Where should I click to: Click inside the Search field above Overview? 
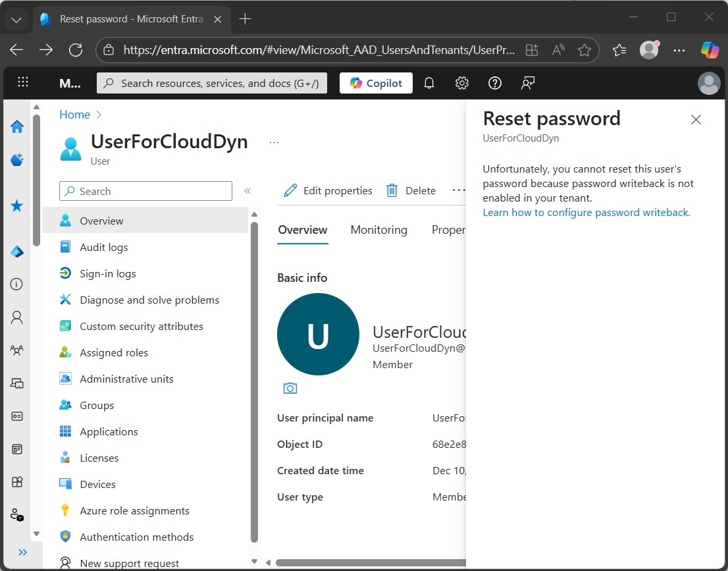coord(145,191)
